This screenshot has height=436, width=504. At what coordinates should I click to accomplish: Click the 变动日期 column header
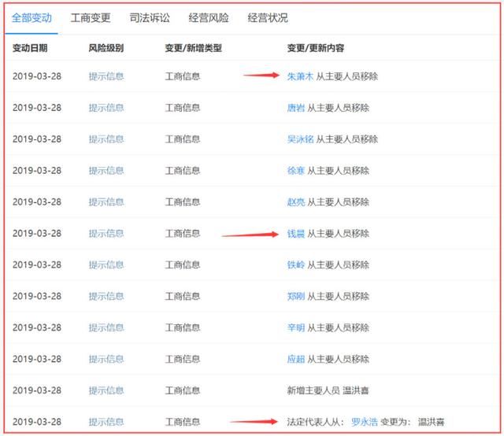pyautogui.click(x=30, y=48)
